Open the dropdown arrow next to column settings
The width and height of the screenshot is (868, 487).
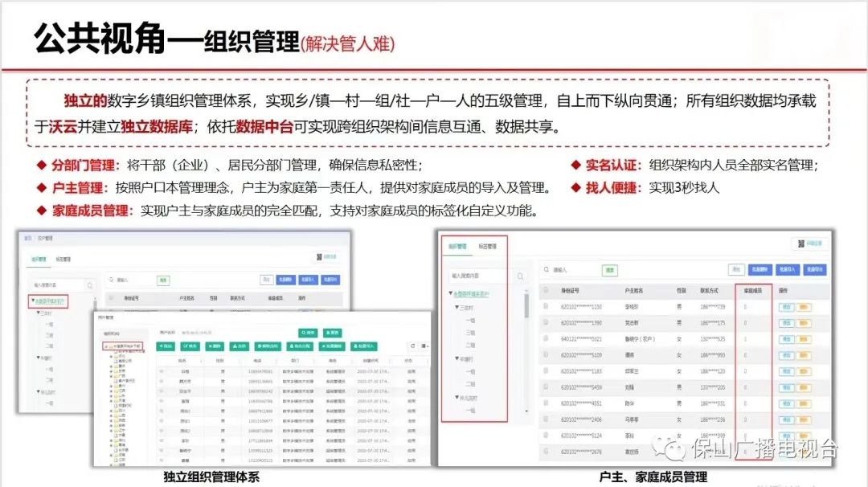[429, 345]
